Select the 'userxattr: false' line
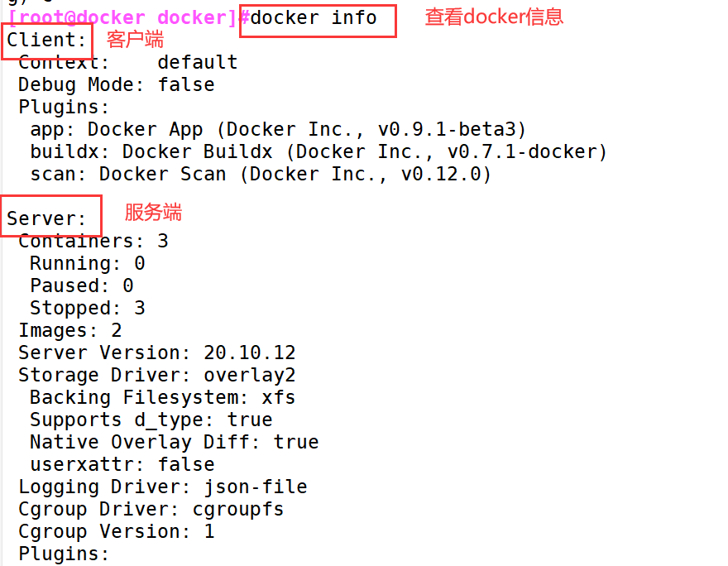Viewport: 728px width, 566px height. pos(122,464)
